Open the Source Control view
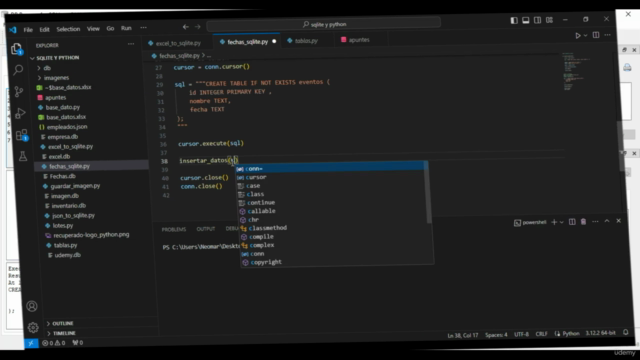The image size is (640, 360). (x=19, y=91)
